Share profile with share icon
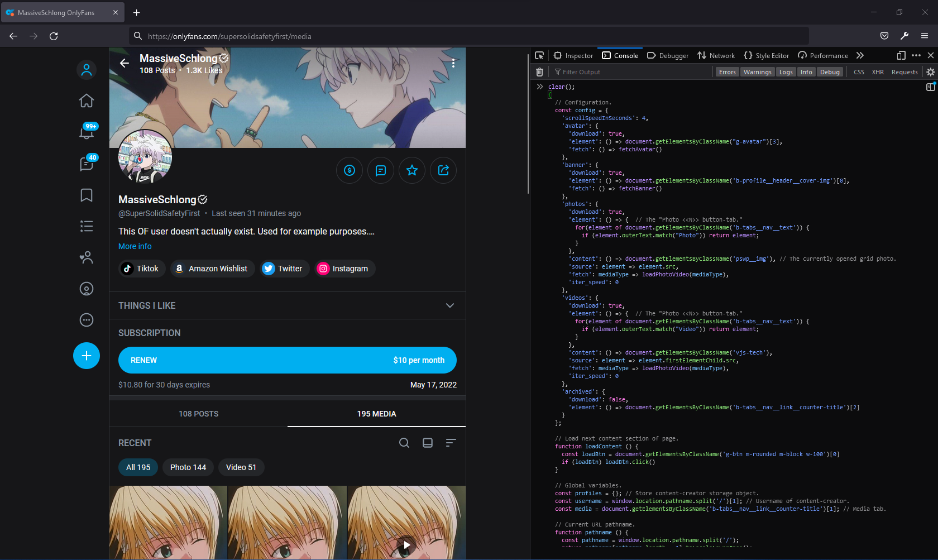Viewport: 938px width, 560px height. (443, 170)
